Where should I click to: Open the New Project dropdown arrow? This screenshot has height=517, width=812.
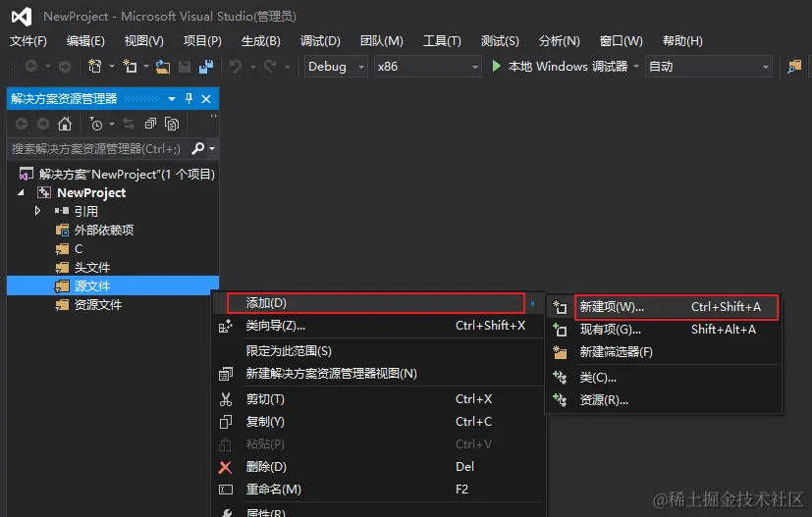click(x=111, y=67)
